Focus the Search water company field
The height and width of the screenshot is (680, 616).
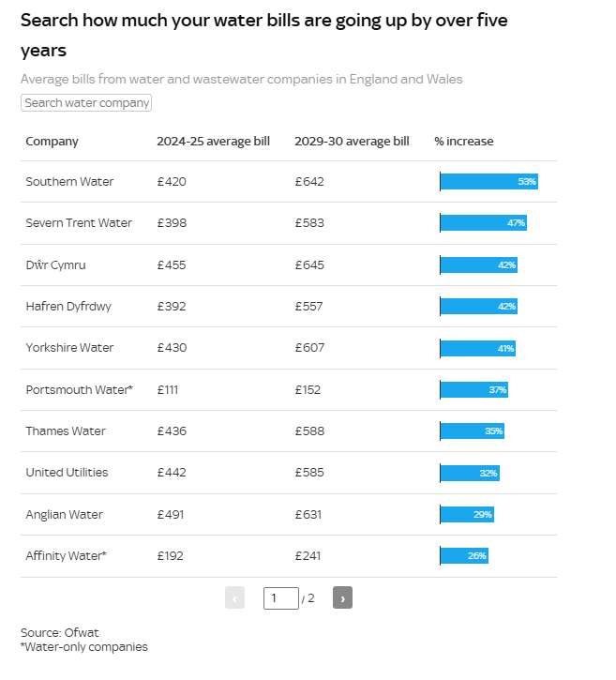click(x=86, y=103)
